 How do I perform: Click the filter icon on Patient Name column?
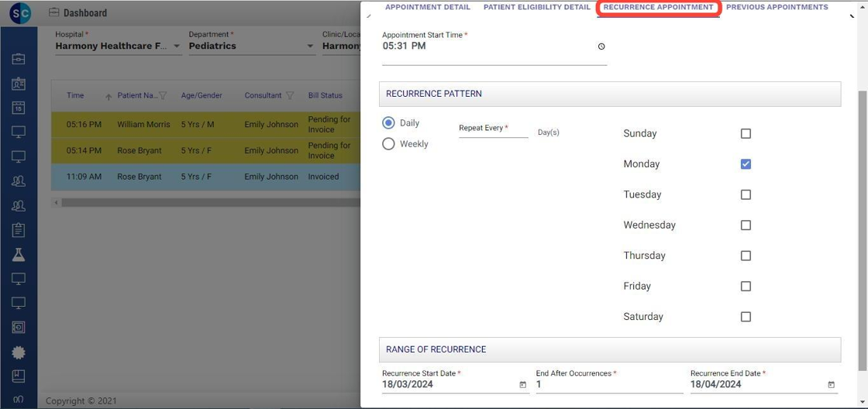[x=163, y=96]
